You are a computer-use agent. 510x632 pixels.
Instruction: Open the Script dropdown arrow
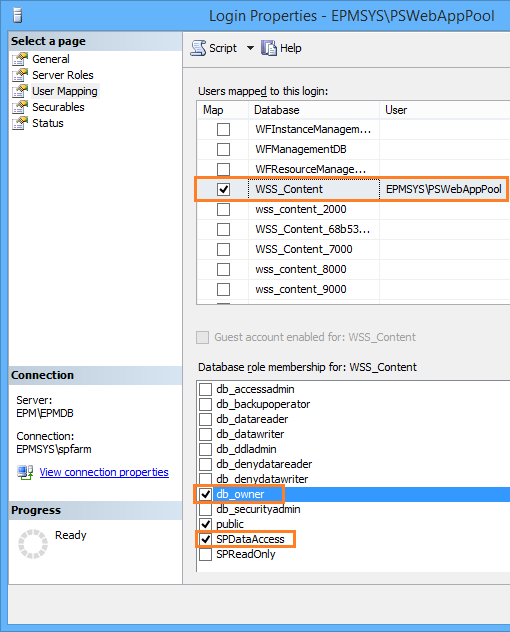(x=250, y=48)
